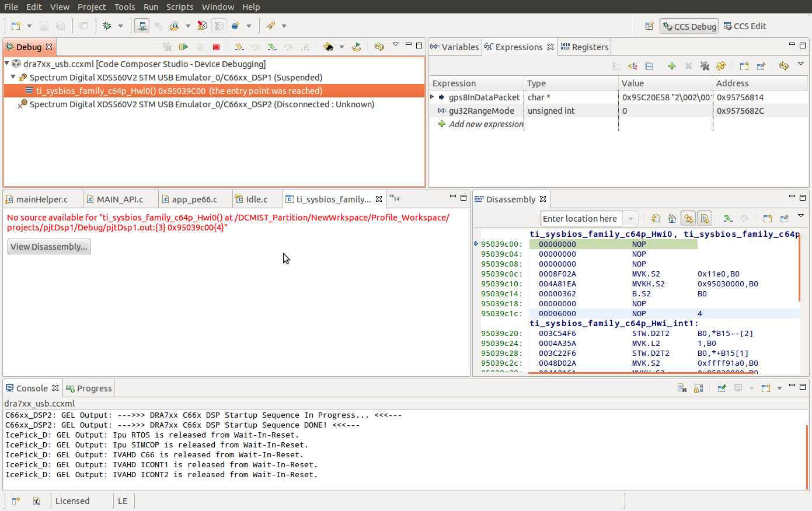Click Assembly Step Into icon in Disassembly toolbar
Screen dimensions: 812x511
[x=728, y=218]
